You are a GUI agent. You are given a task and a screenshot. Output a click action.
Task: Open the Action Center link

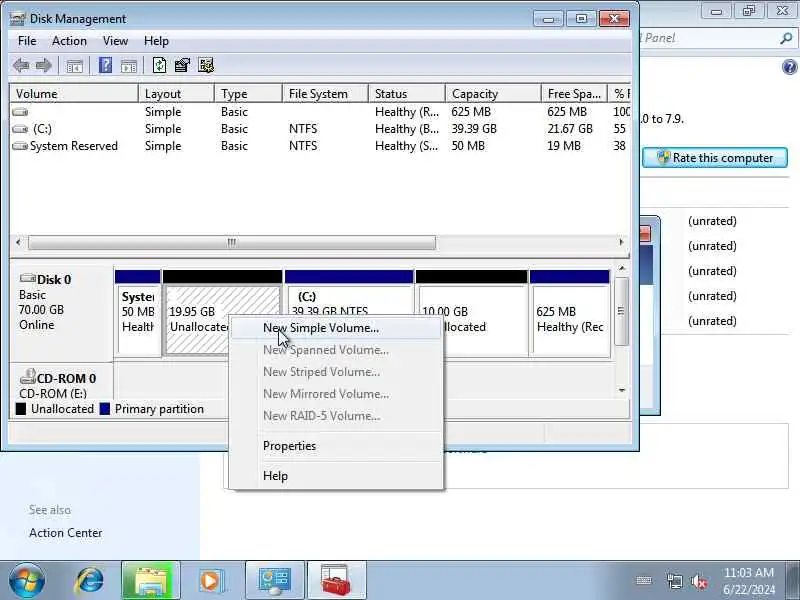(x=65, y=533)
